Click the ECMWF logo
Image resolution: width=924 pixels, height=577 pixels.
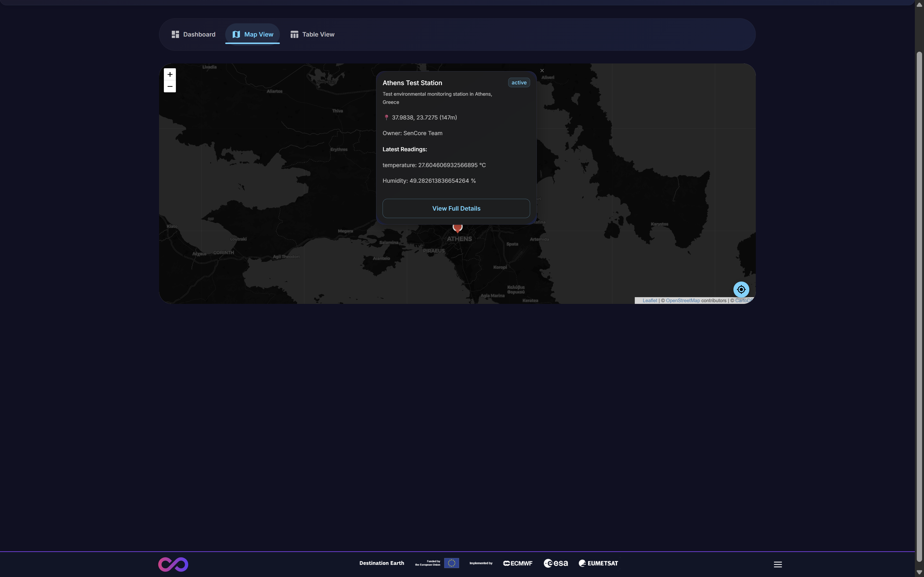[518, 563]
